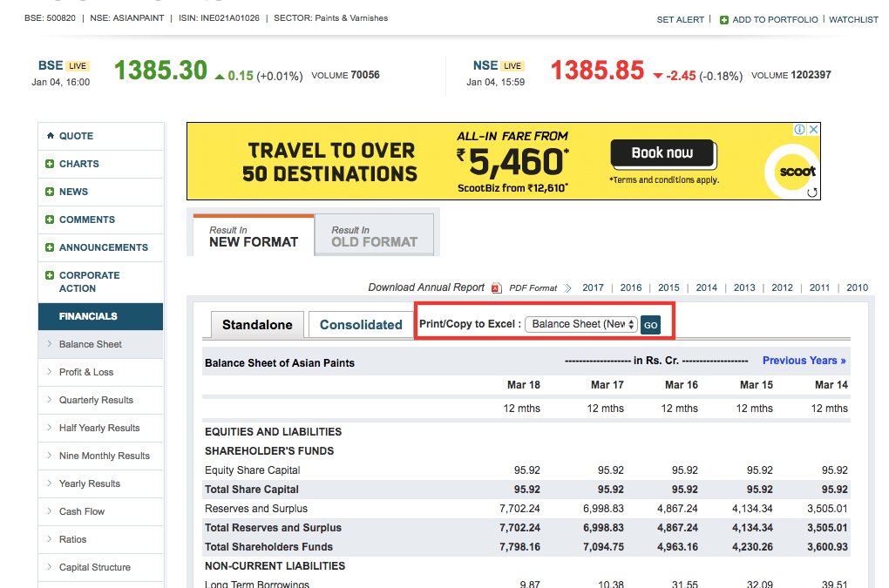Expand the Quarterly Results chevron
Viewport: 889px width, 588px height.
pos(50,399)
